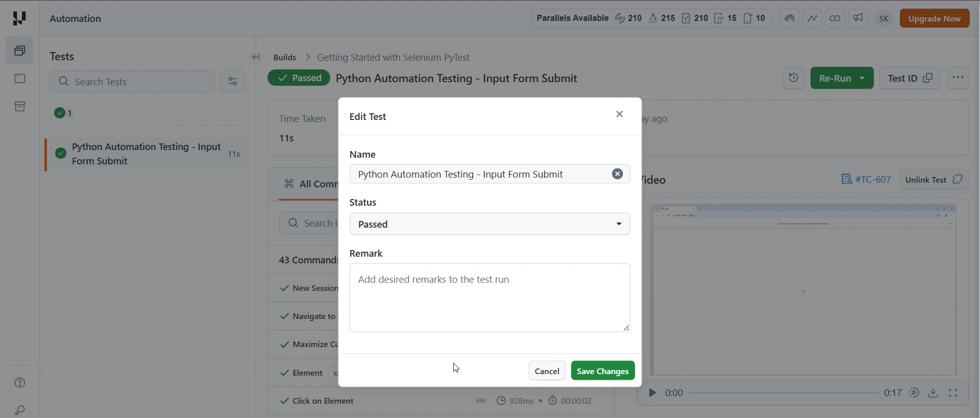Screen dimensions: 980x418
Task: Select the Click on Element command row
Action: [x=436, y=401]
